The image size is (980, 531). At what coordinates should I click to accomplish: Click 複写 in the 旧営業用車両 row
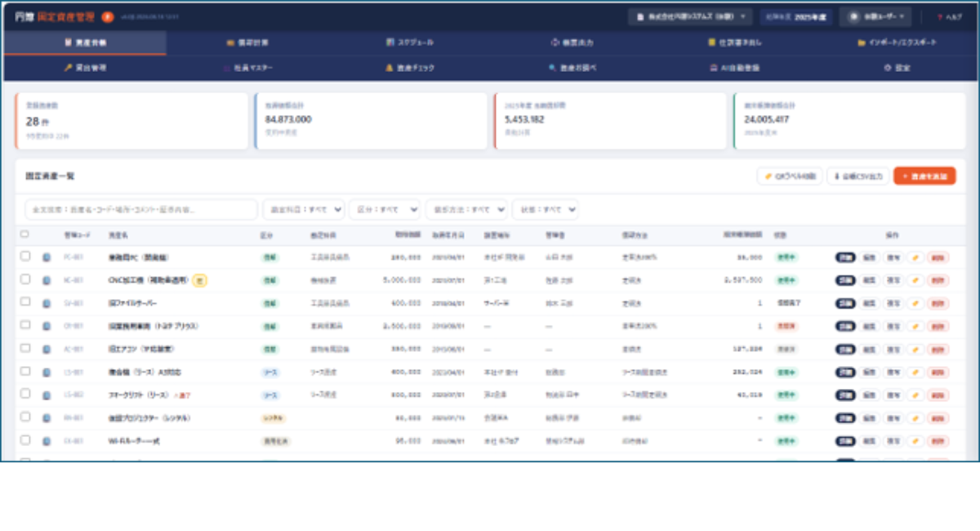tap(893, 325)
